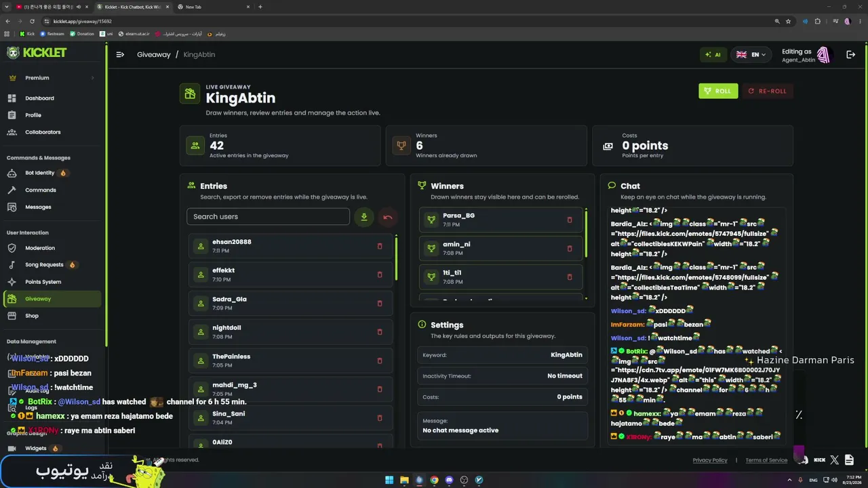The image size is (868, 488).
Task: Open the Windows Start menu
Action: tap(389, 480)
